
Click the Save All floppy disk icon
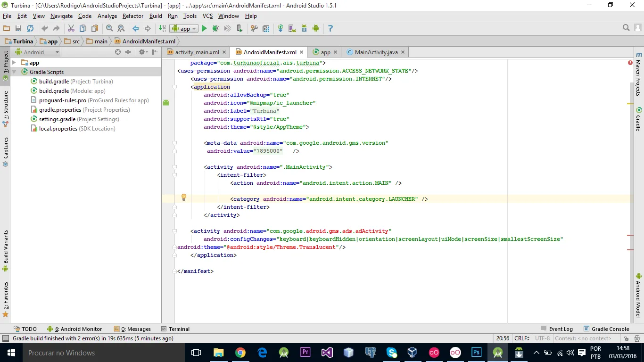[18, 29]
